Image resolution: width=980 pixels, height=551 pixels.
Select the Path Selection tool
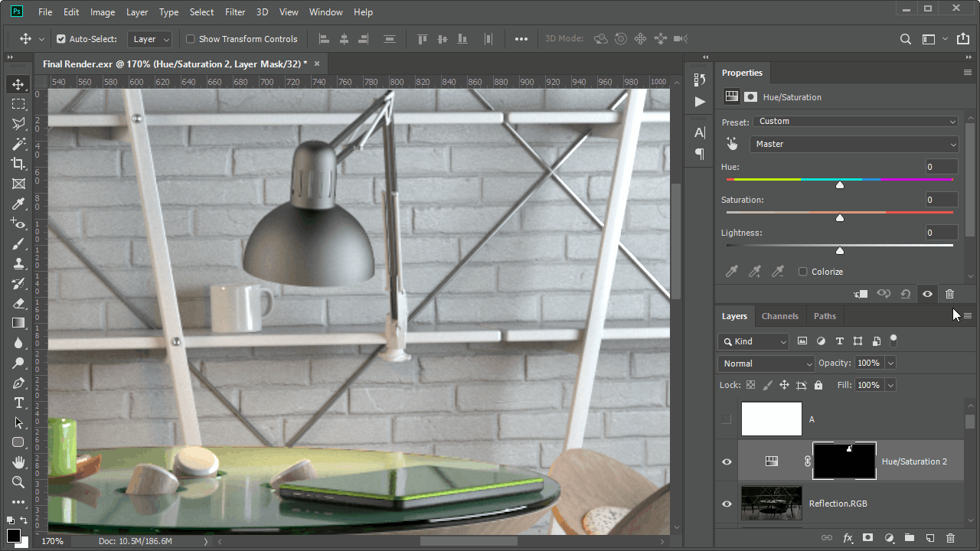coord(18,422)
